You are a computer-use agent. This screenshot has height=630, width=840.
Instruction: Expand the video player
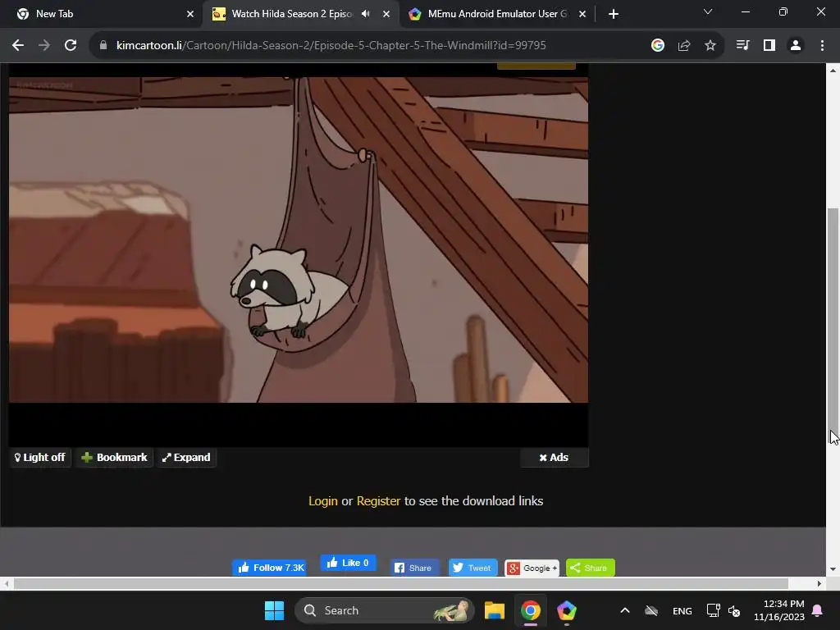pos(186,458)
